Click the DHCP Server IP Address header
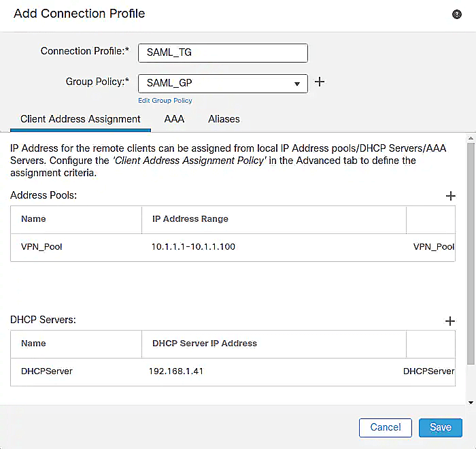Image resolution: width=476 pixels, height=449 pixels. pyautogui.click(x=204, y=344)
